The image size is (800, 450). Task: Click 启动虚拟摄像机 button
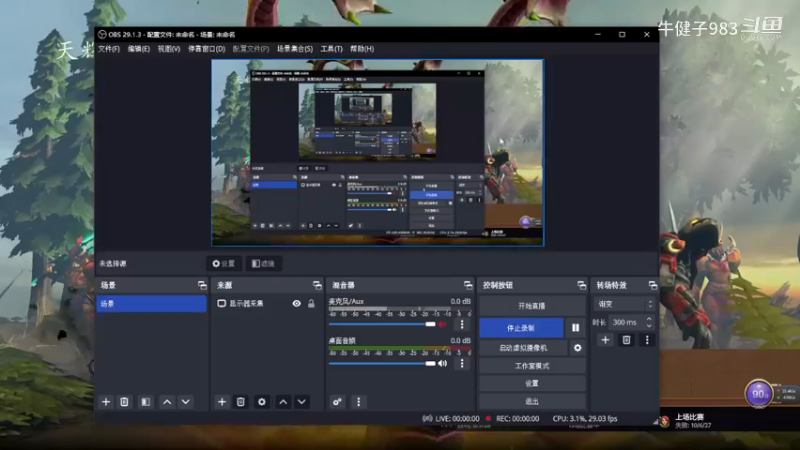tap(523, 348)
